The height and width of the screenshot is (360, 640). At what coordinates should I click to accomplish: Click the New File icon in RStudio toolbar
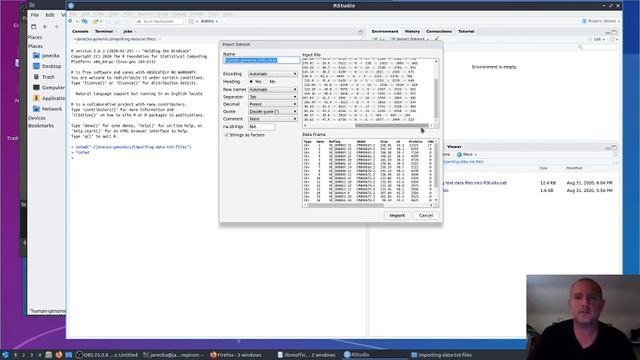click(71, 21)
